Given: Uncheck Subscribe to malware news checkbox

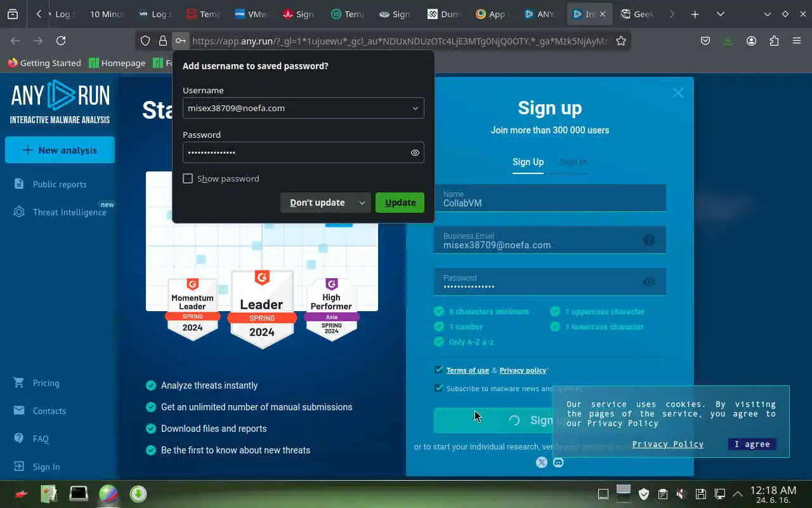Looking at the screenshot, I should (x=439, y=388).
